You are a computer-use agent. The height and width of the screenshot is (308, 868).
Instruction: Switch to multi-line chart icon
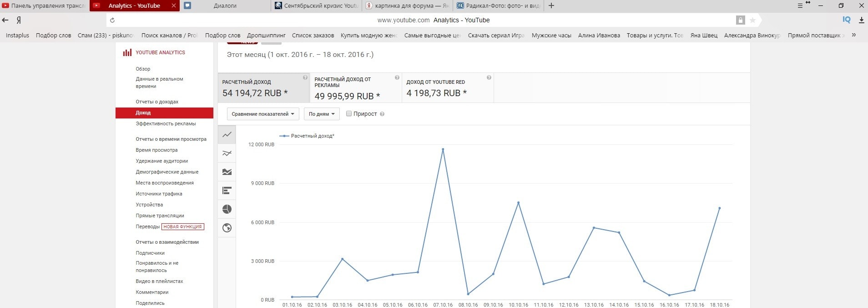[x=227, y=154]
